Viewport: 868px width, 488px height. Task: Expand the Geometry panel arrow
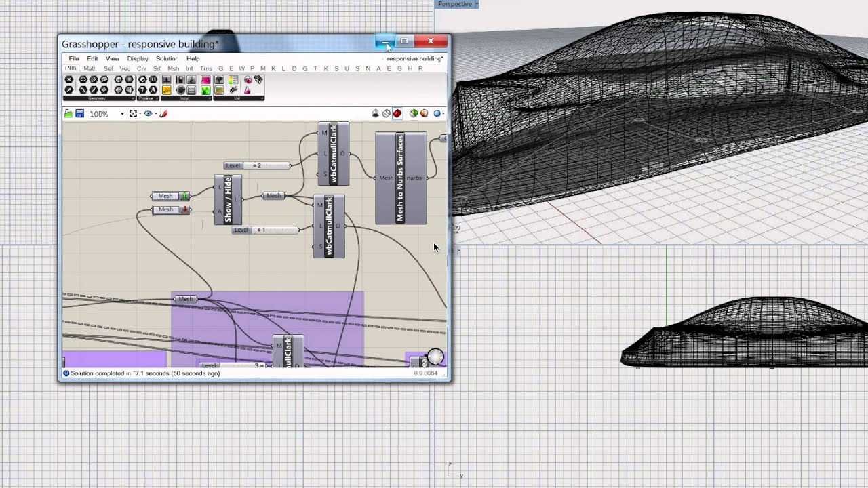133,98
